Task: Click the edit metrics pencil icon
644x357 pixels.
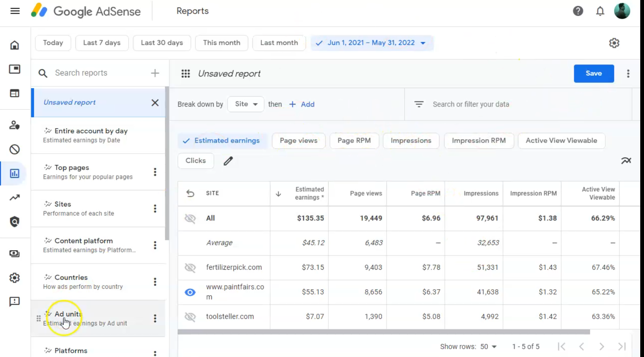Action: pyautogui.click(x=228, y=161)
